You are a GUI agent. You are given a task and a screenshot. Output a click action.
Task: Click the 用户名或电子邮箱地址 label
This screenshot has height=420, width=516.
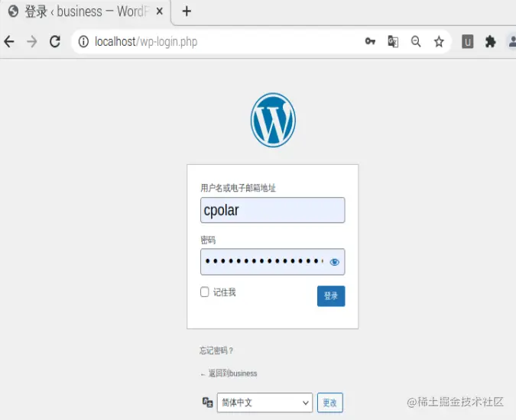pyautogui.click(x=238, y=188)
